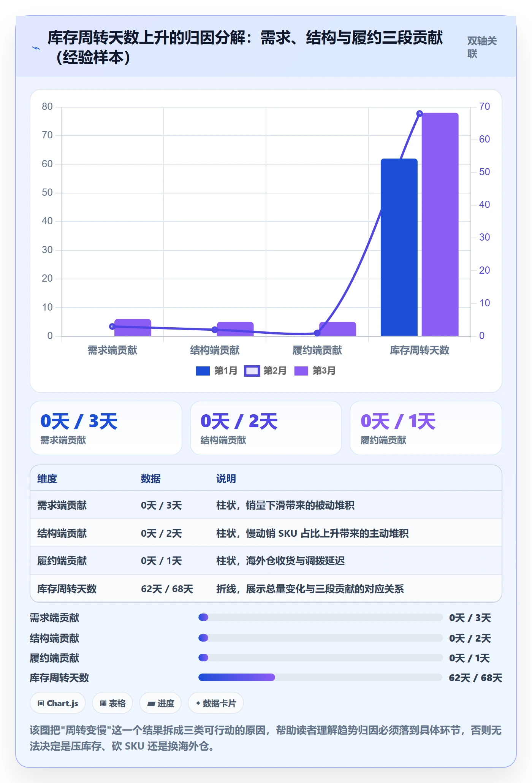Click the left axis value 80
Viewport: 532px width, 783px height.
click(47, 106)
